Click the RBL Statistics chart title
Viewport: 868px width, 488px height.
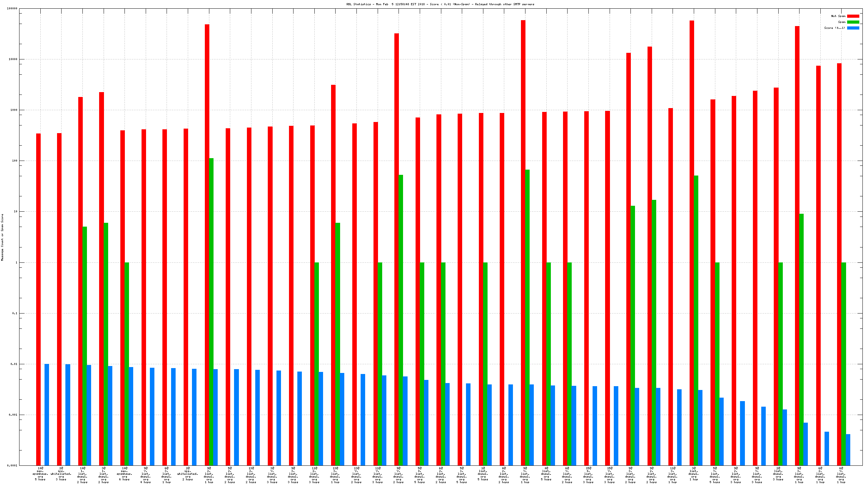[440, 4]
